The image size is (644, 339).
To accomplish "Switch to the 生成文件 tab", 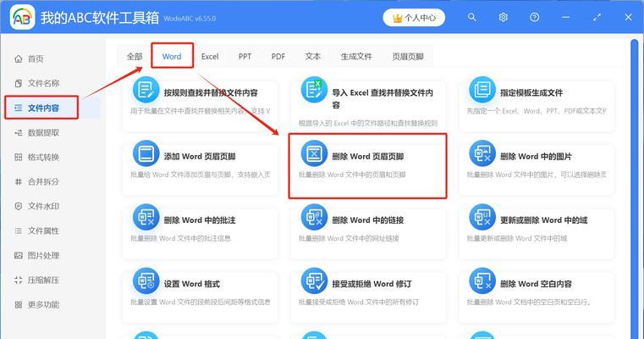I will [x=356, y=57].
